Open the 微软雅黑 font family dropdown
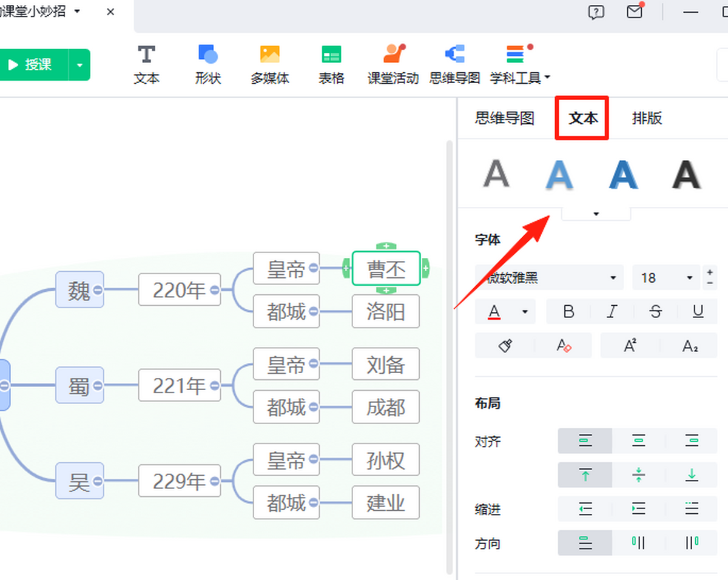 pos(549,277)
